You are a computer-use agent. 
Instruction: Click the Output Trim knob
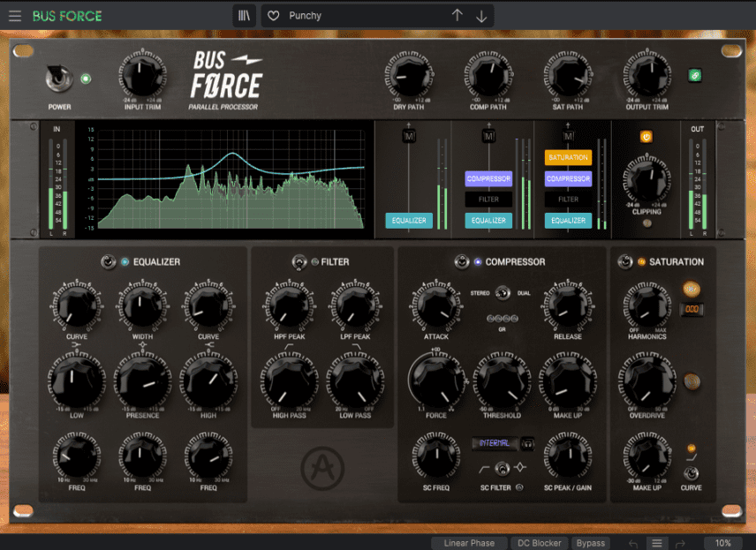click(x=647, y=75)
